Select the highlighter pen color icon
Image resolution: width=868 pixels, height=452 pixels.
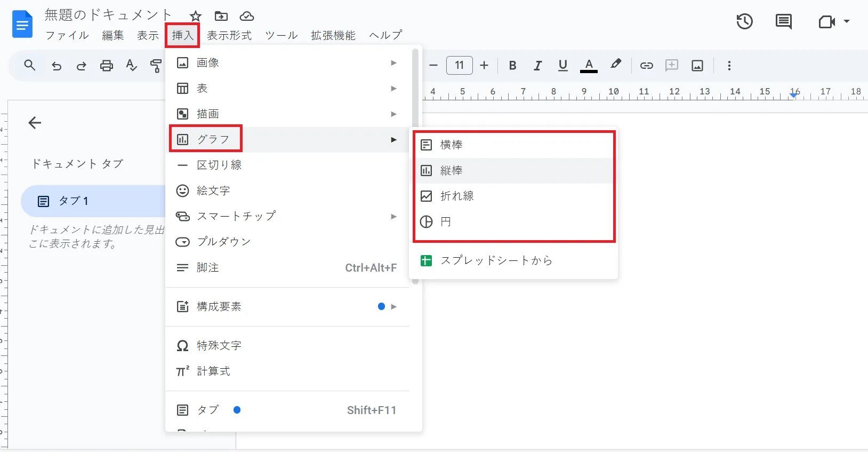[616, 65]
